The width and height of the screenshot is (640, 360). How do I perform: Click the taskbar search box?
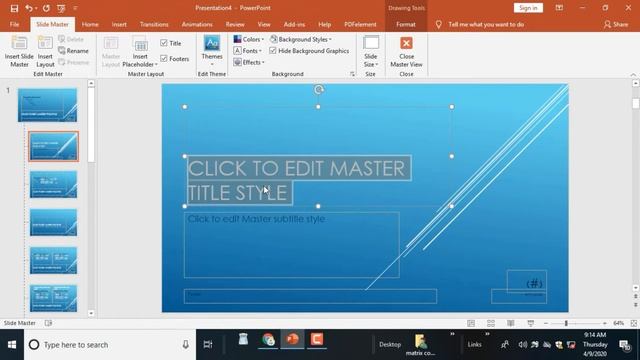click(110, 345)
